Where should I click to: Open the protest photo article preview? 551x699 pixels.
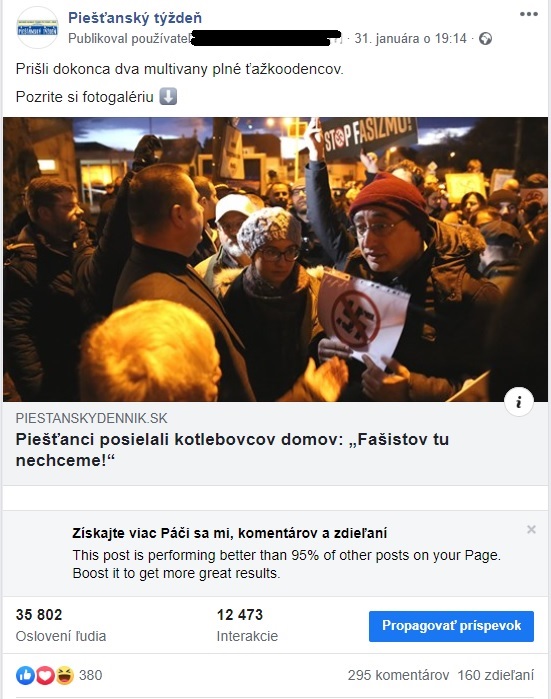click(x=276, y=259)
